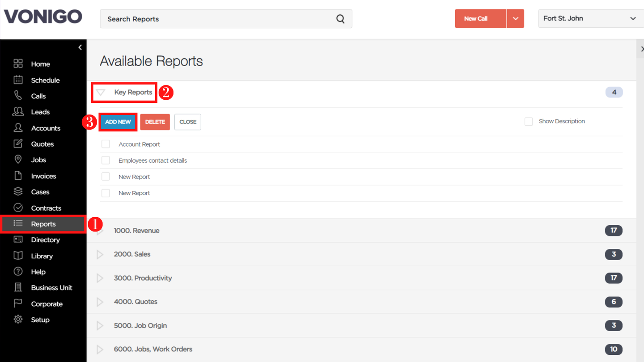Click the Calls phone icon
This screenshot has width=644, height=362.
click(18, 96)
